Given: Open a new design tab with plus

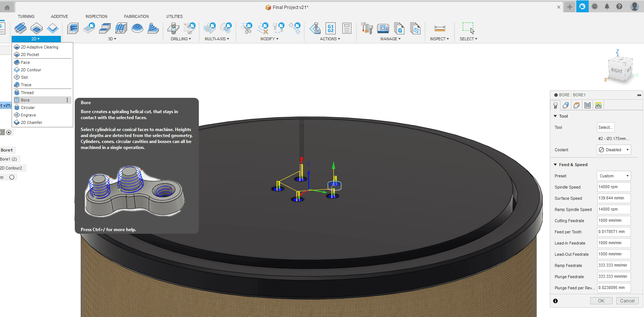Looking at the screenshot, I should (570, 7).
